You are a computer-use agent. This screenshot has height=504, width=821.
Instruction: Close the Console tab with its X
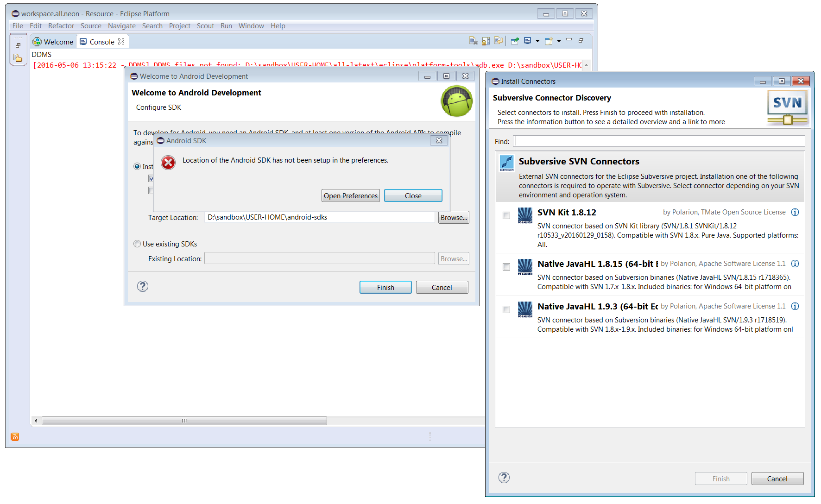tap(121, 42)
